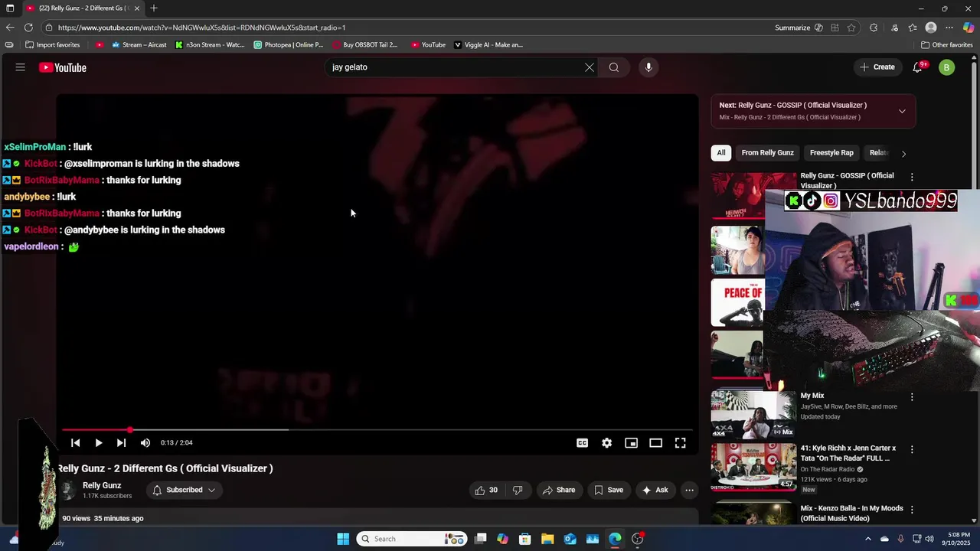Skip to previous video
This screenshot has width=980, height=551.
click(75, 442)
